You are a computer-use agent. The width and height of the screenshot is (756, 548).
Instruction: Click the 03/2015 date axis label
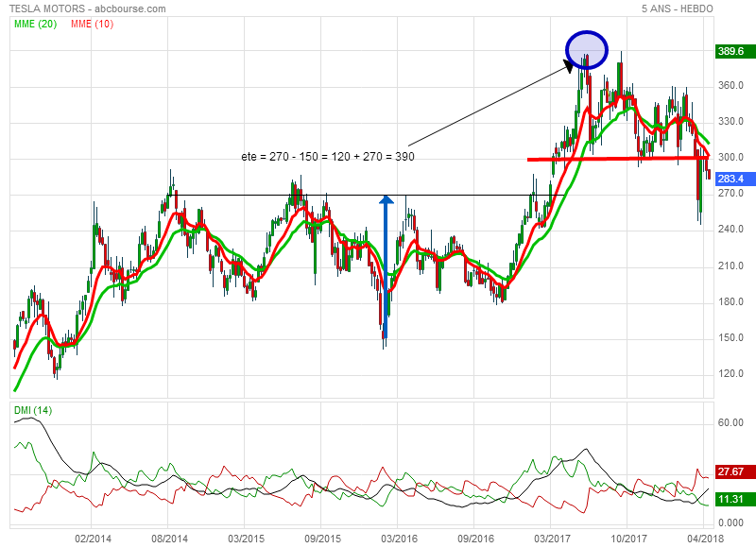(246, 539)
